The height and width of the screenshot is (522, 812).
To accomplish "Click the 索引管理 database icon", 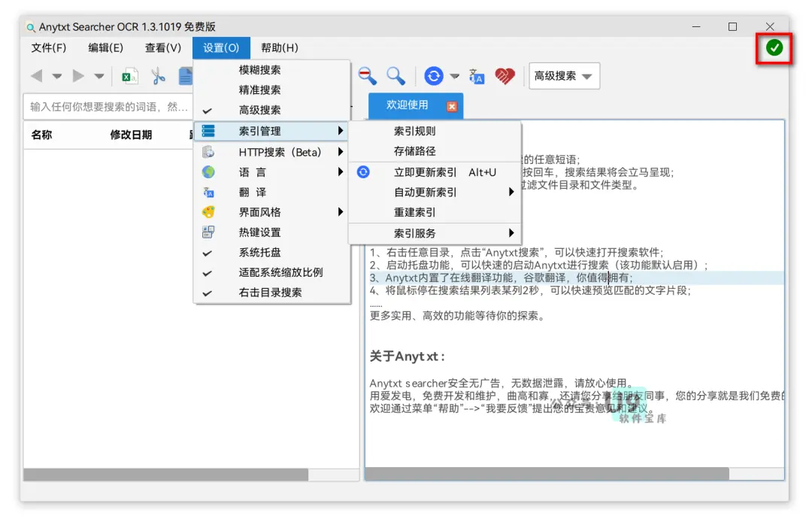I will (208, 131).
